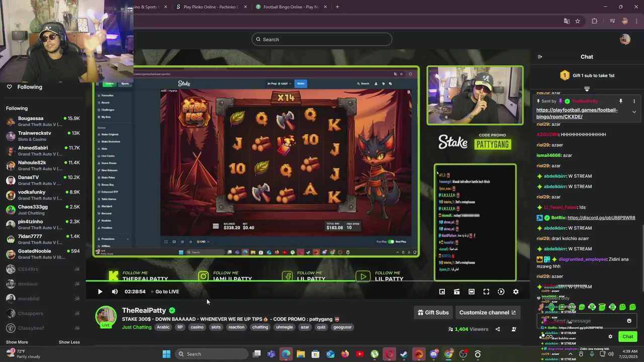The width and height of the screenshot is (644, 362).
Task: Open Windows Start menu
Action: (167, 354)
